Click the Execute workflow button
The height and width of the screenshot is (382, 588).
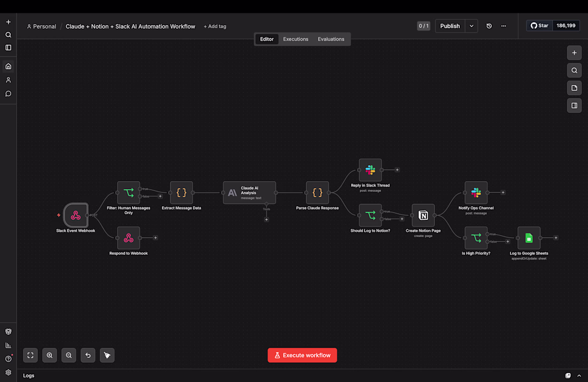click(x=302, y=355)
